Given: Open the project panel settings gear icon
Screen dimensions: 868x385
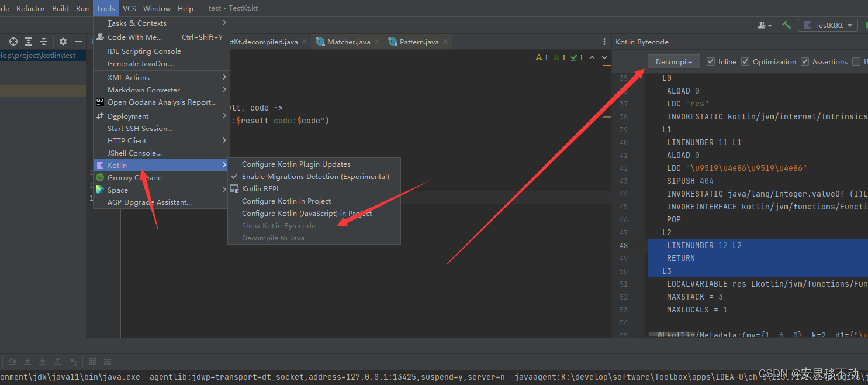Looking at the screenshot, I should pyautogui.click(x=63, y=42).
